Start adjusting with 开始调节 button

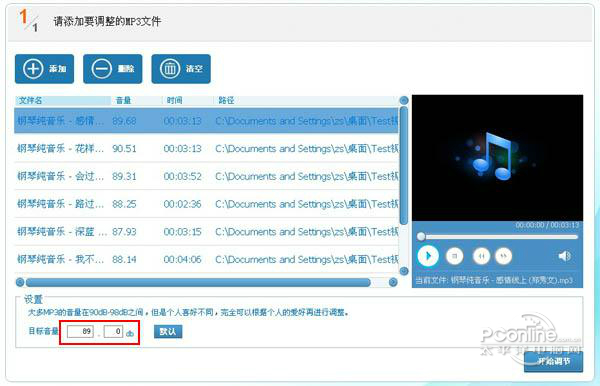[553, 362]
